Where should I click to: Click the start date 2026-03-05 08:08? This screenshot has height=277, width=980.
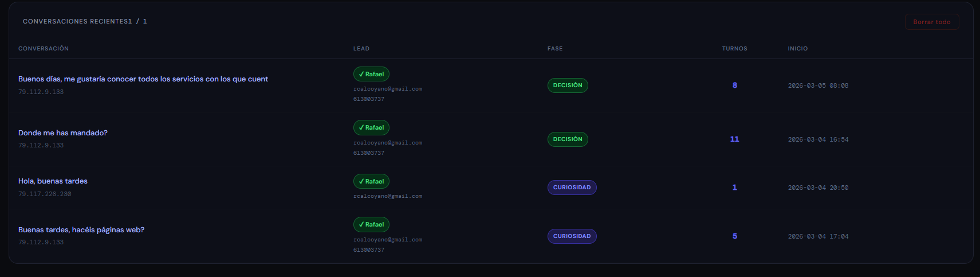(x=818, y=85)
